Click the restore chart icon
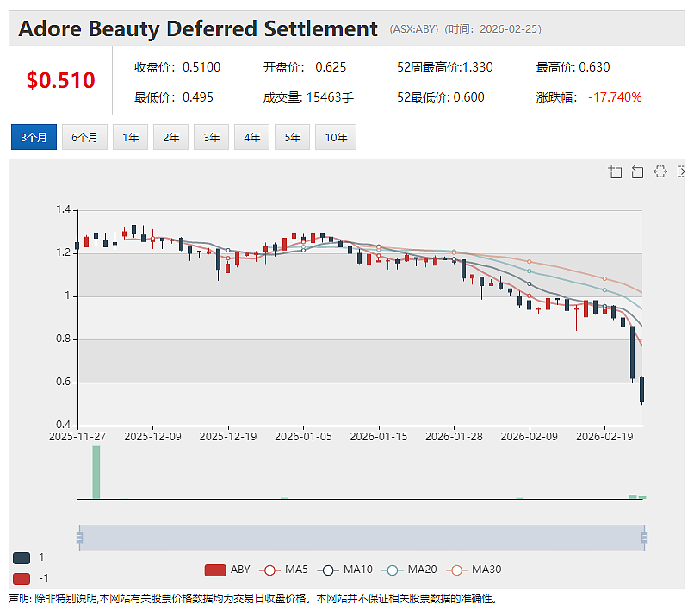 660,171
